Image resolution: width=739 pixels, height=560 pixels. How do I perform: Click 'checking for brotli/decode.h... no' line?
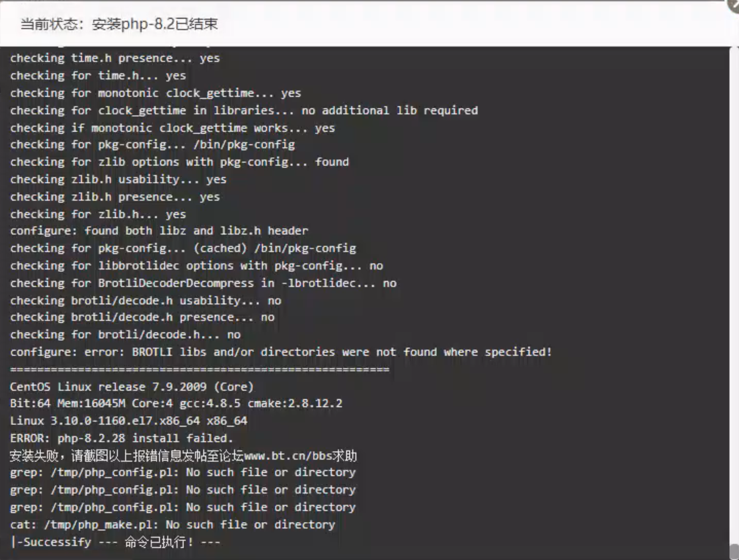(125, 335)
